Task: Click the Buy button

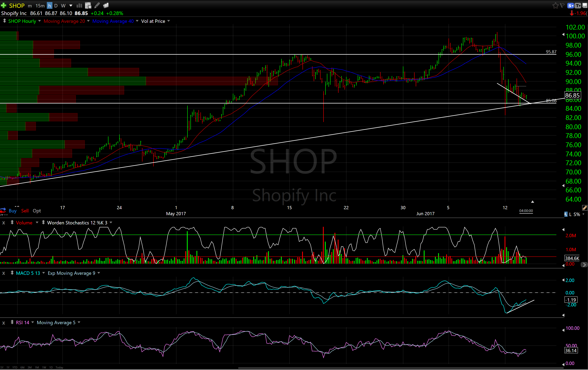Action: click(12, 211)
